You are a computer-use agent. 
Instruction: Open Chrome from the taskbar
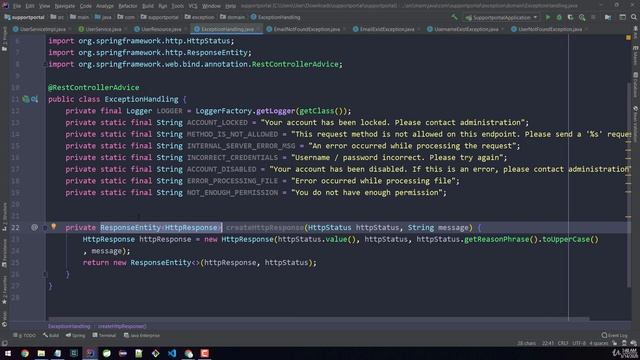coord(25,353)
